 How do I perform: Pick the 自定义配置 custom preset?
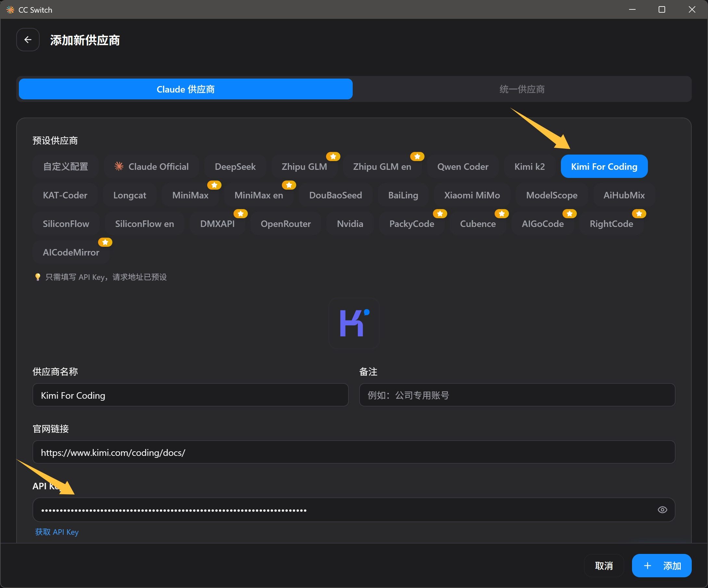65,167
